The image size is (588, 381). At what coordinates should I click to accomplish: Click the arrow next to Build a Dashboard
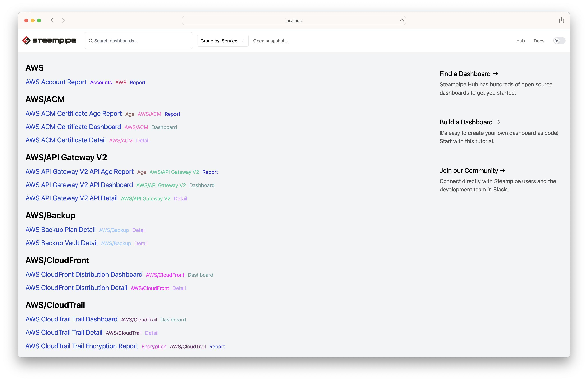pyautogui.click(x=497, y=122)
